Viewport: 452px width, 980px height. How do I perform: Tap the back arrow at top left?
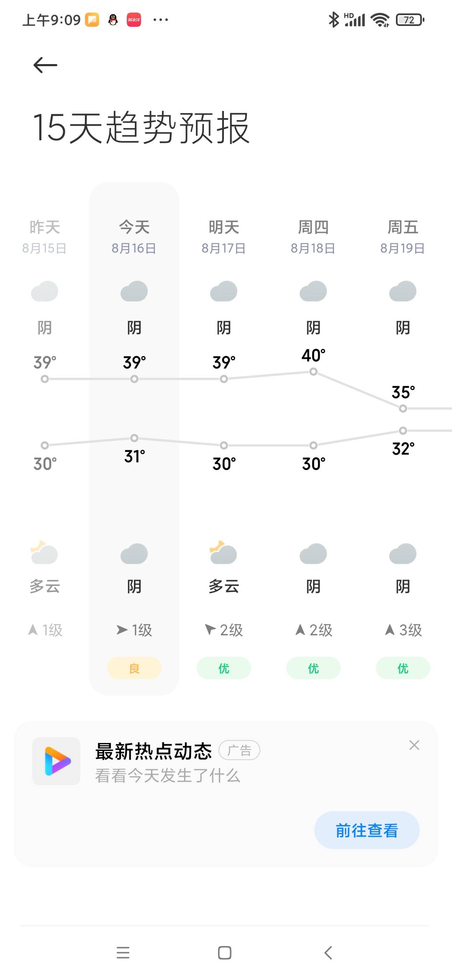[x=45, y=65]
